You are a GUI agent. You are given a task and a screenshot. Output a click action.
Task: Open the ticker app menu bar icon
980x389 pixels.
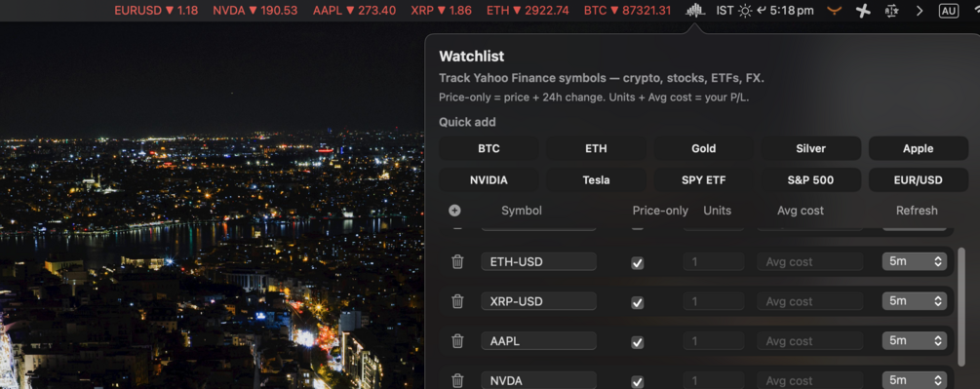(695, 10)
